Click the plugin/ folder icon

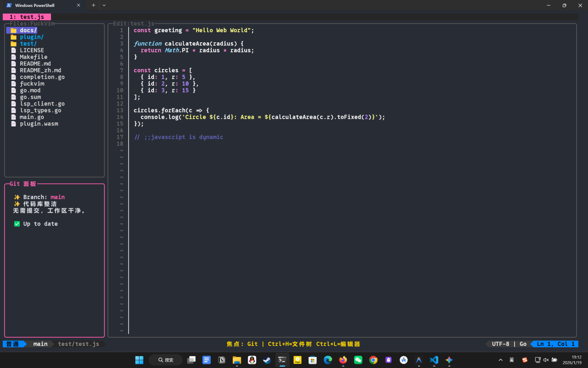click(x=13, y=37)
